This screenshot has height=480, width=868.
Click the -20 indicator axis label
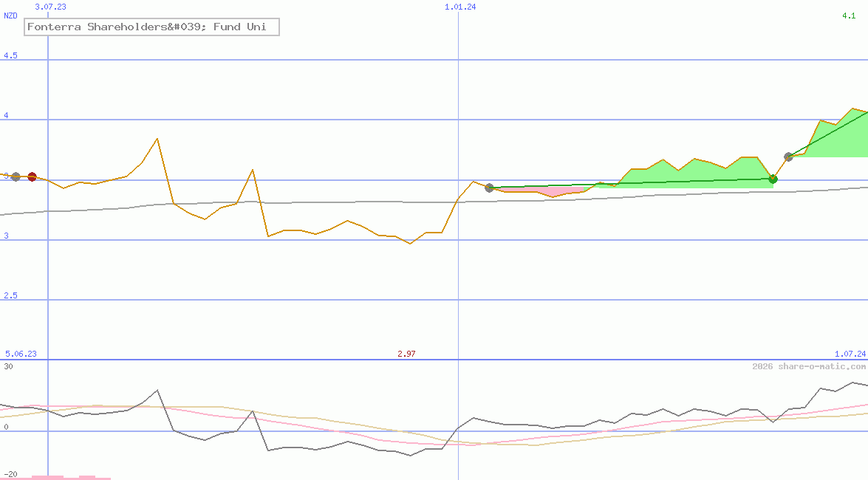10,475
